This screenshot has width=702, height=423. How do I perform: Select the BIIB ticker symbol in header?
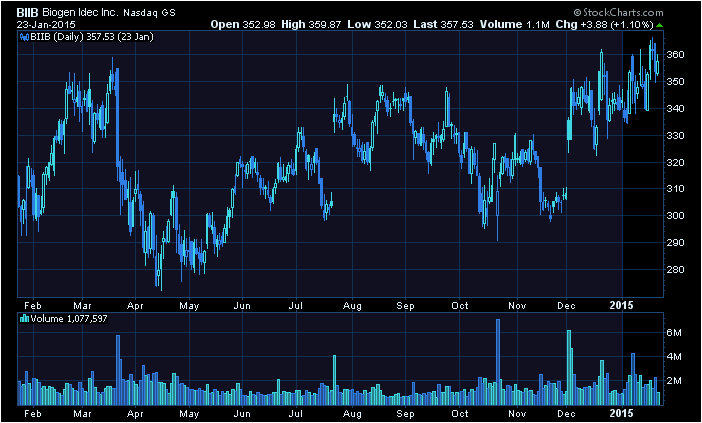point(28,13)
